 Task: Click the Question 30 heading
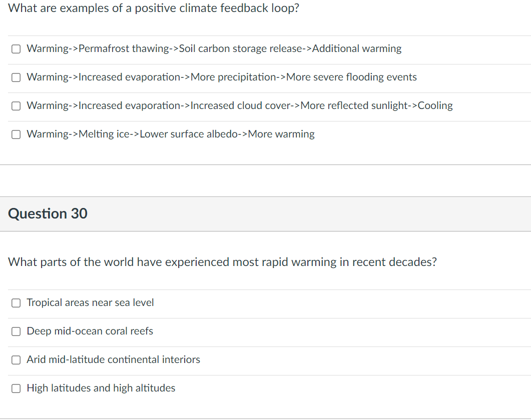point(48,213)
